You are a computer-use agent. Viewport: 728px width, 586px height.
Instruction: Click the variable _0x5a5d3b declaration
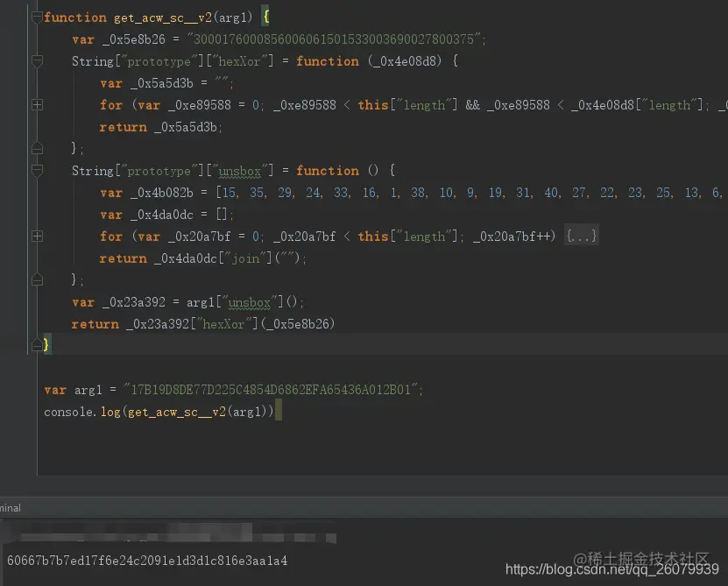(166, 83)
